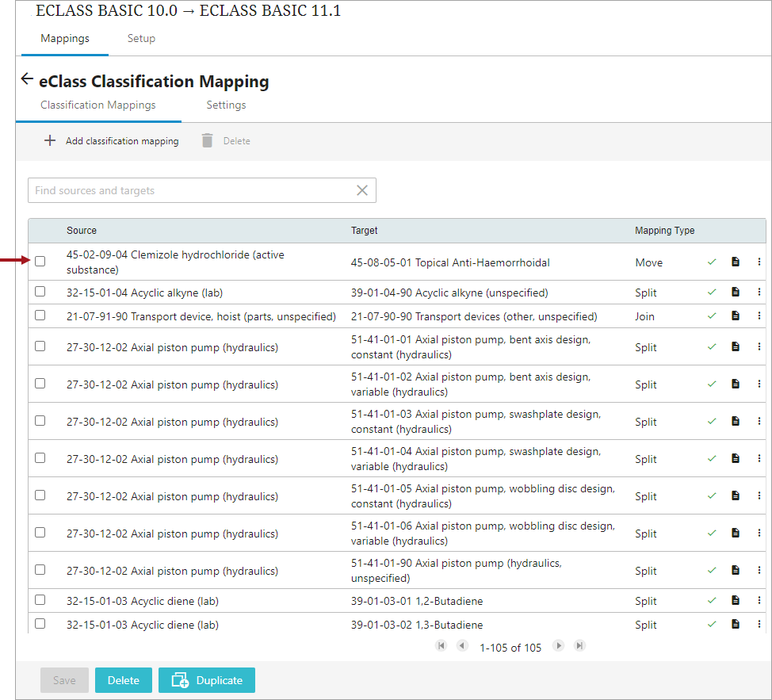Open three-dot menu for Transport devices row
Viewport: 772px width, 700px height.
tap(759, 316)
